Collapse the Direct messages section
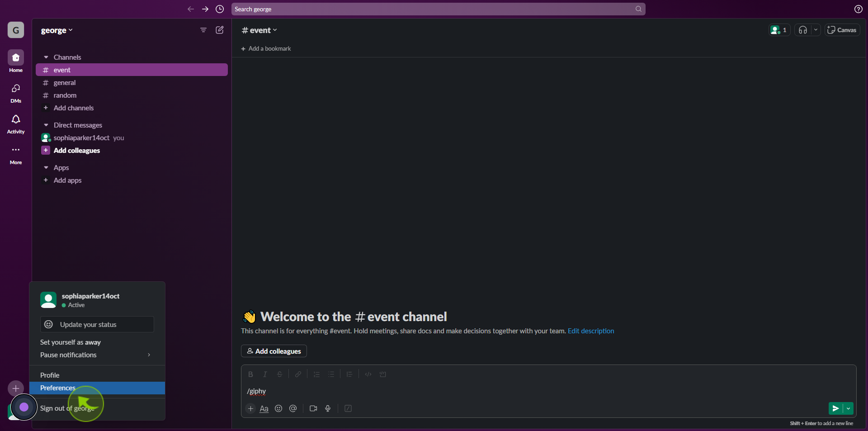Image resolution: width=868 pixels, height=431 pixels. (46, 125)
